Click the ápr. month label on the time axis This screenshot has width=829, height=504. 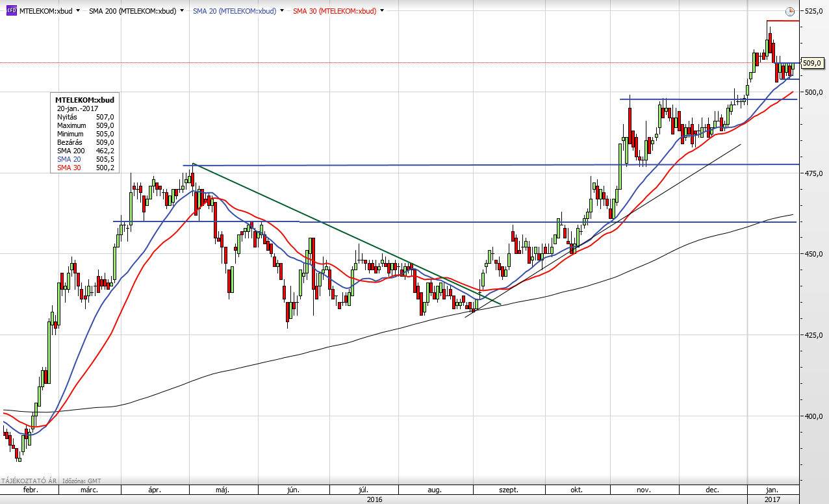tap(155, 490)
